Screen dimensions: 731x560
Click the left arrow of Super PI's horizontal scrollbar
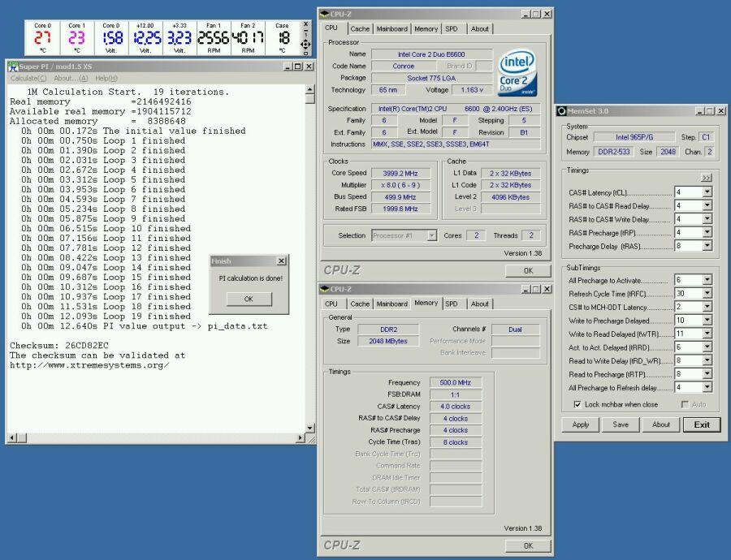12,437
